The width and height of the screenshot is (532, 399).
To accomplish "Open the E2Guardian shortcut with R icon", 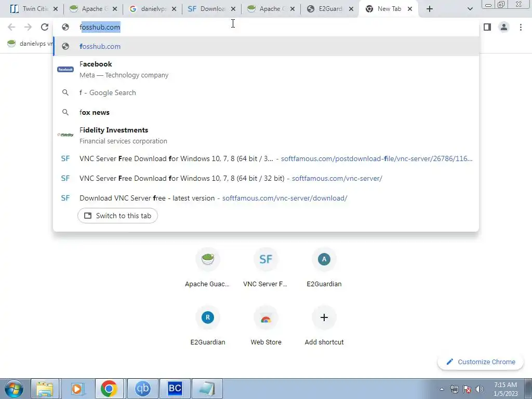I will (207, 326).
